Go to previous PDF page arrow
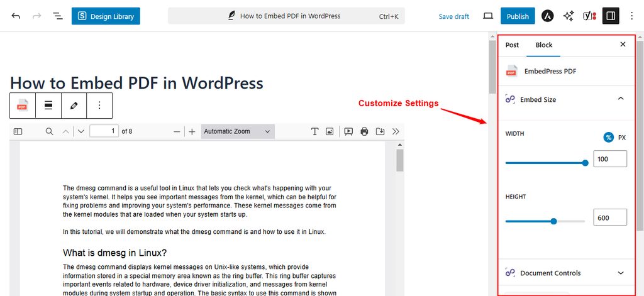 pyautogui.click(x=65, y=131)
